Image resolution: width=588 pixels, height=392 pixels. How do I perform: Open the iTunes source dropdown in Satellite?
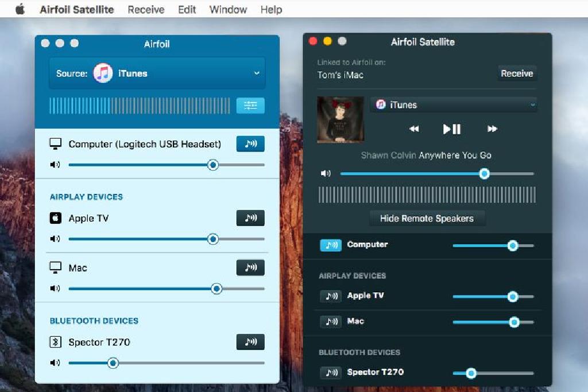coord(454,105)
